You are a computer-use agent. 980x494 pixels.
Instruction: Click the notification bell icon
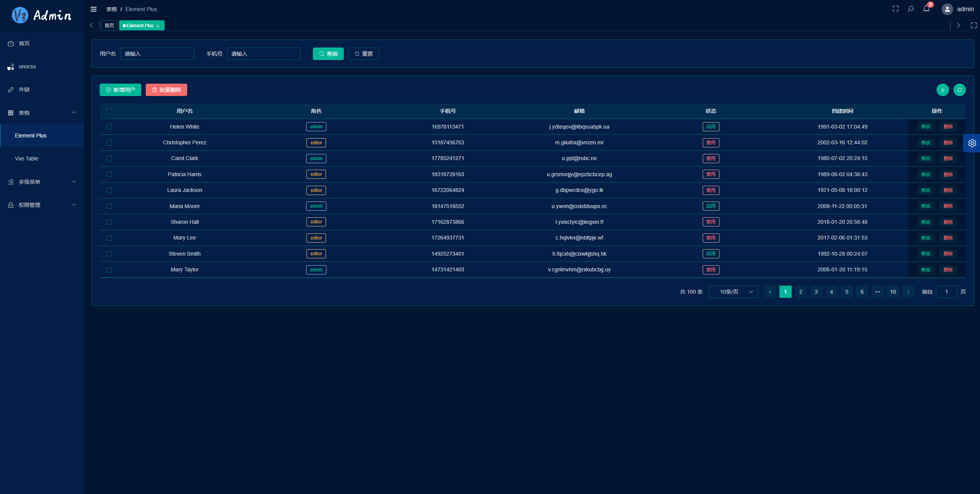(926, 9)
